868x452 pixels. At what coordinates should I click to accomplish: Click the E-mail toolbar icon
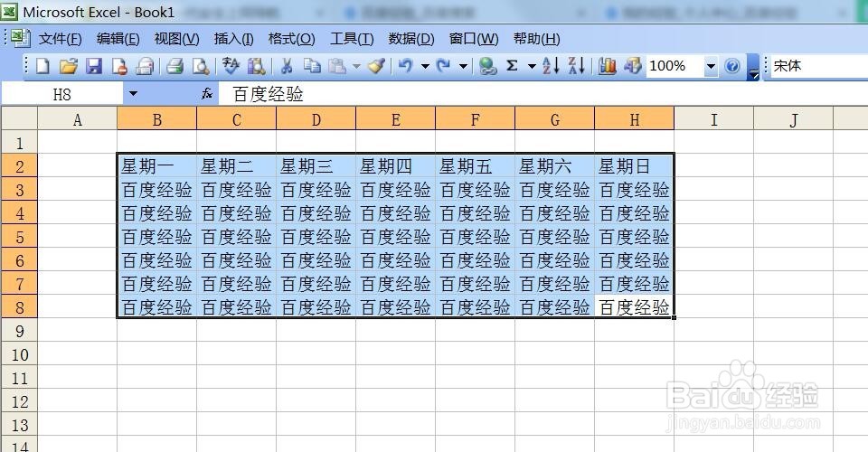(145, 66)
